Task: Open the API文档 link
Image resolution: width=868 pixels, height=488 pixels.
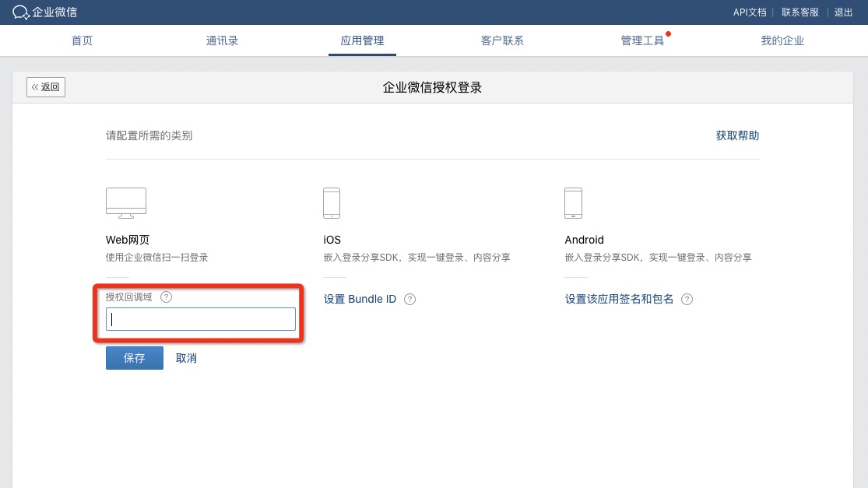Action: [750, 12]
